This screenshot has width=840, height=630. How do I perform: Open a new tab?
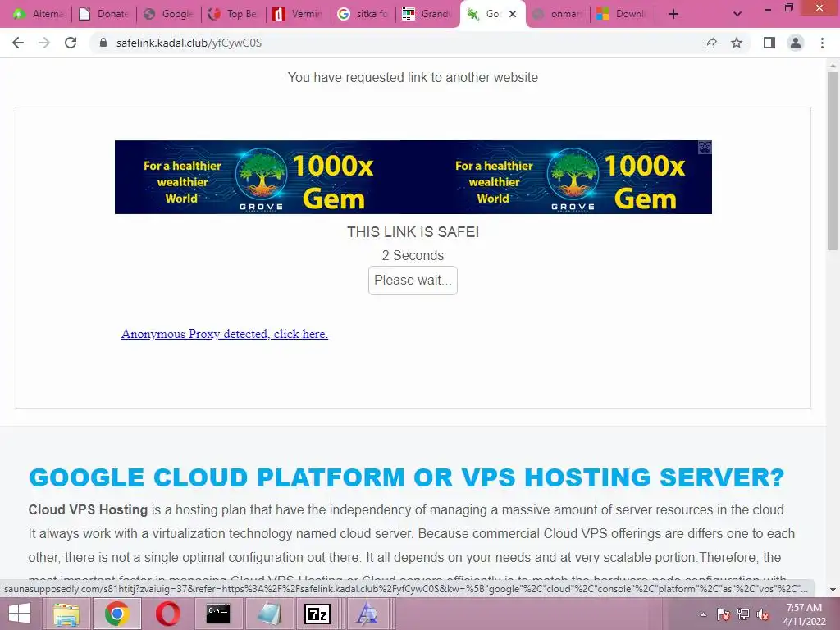[x=673, y=14]
